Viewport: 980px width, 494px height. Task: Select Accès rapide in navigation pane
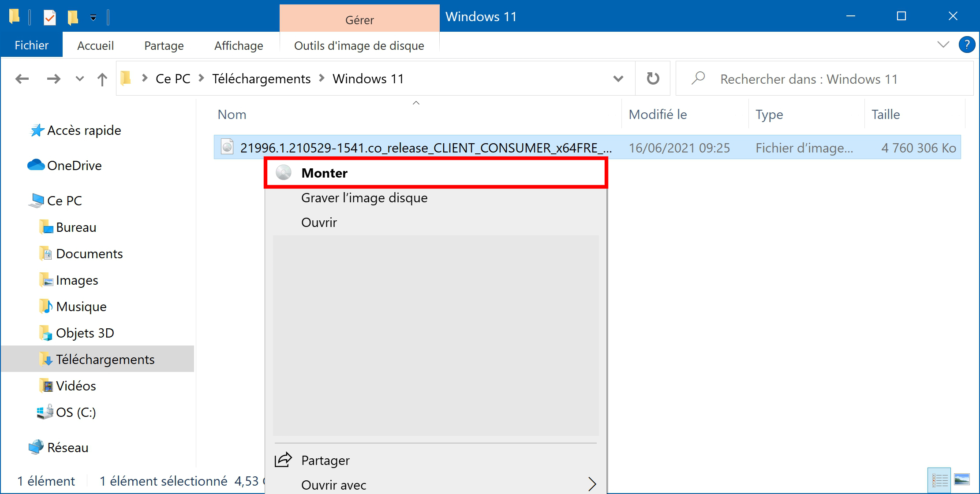pos(84,130)
